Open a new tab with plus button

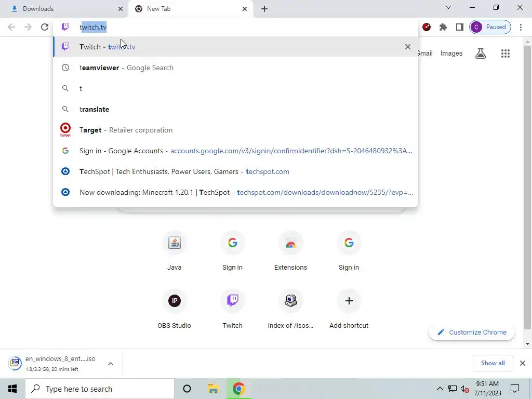(x=264, y=9)
